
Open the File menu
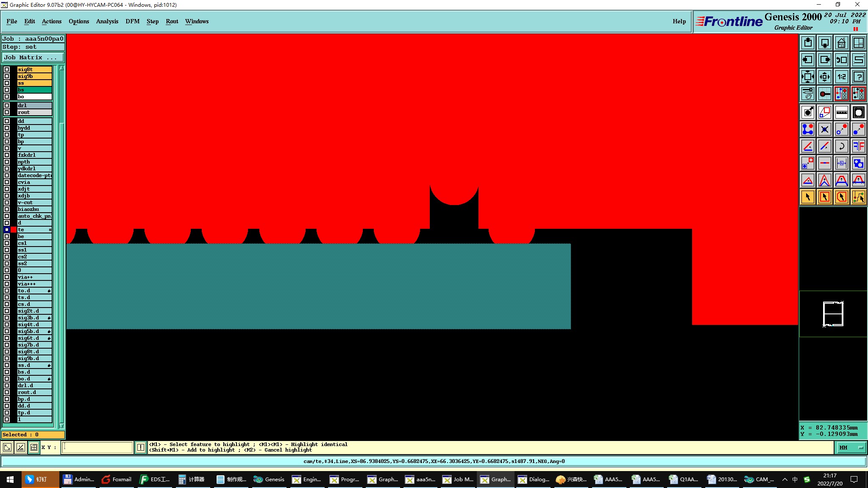pos(12,21)
